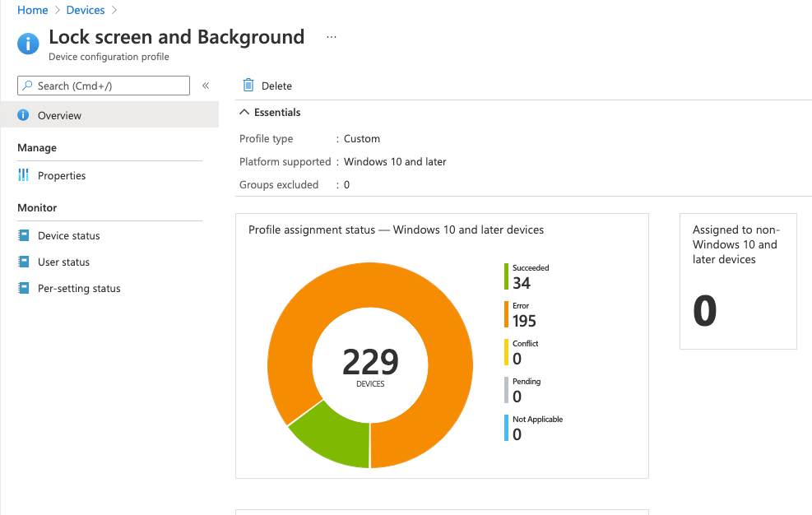Viewport: 812px width, 515px height.
Task: Click the Home breadcrumb link
Action: (x=33, y=10)
